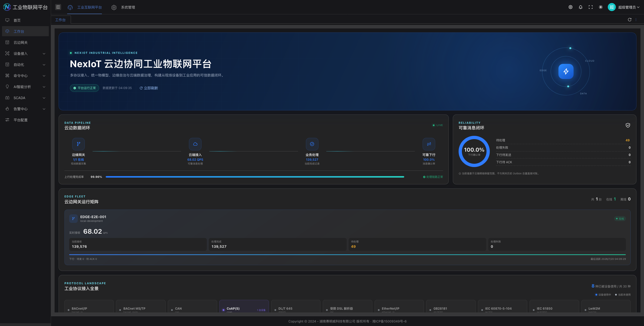Click the 下行待 ACK row
Image resolution: width=644 pixels, height=326 pixels.
coord(563,162)
